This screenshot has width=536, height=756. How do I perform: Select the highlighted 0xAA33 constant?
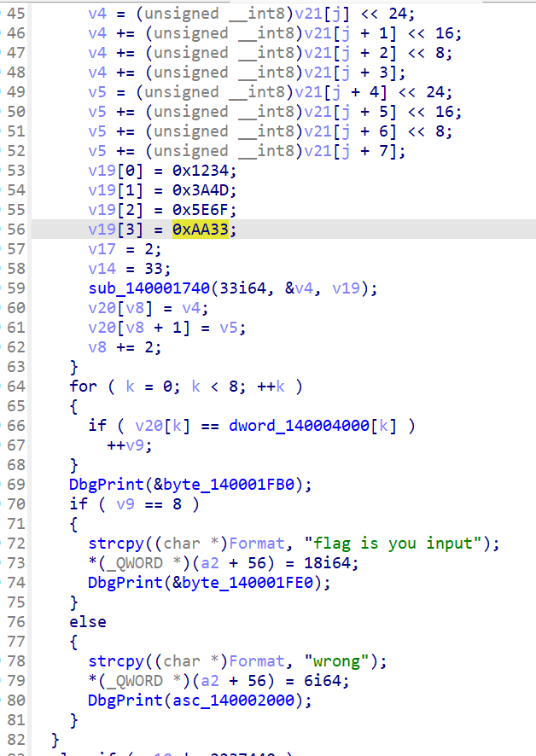(x=200, y=230)
